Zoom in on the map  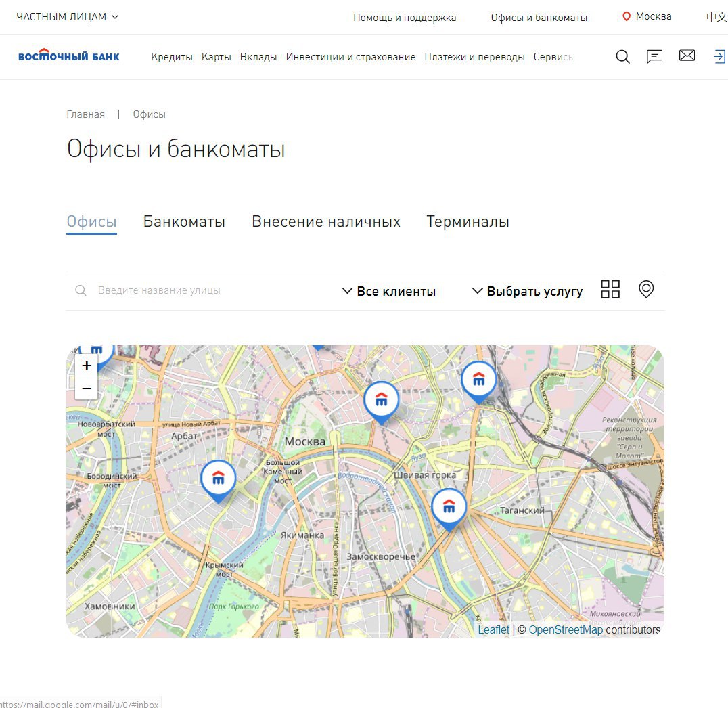[87, 366]
